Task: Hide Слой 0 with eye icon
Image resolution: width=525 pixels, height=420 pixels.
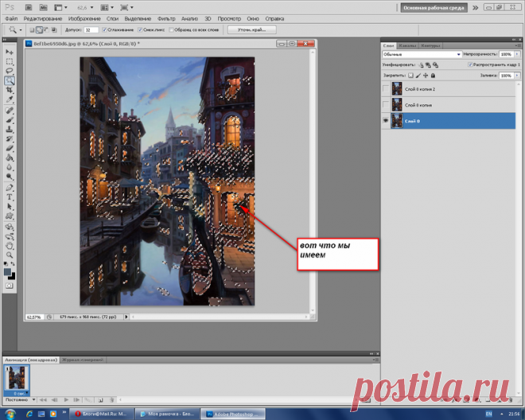Action: [386, 121]
